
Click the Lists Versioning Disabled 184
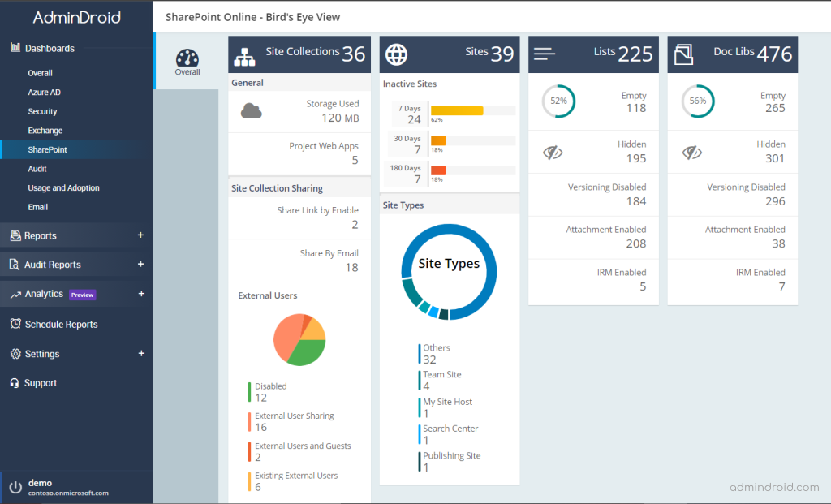(636, 201)
